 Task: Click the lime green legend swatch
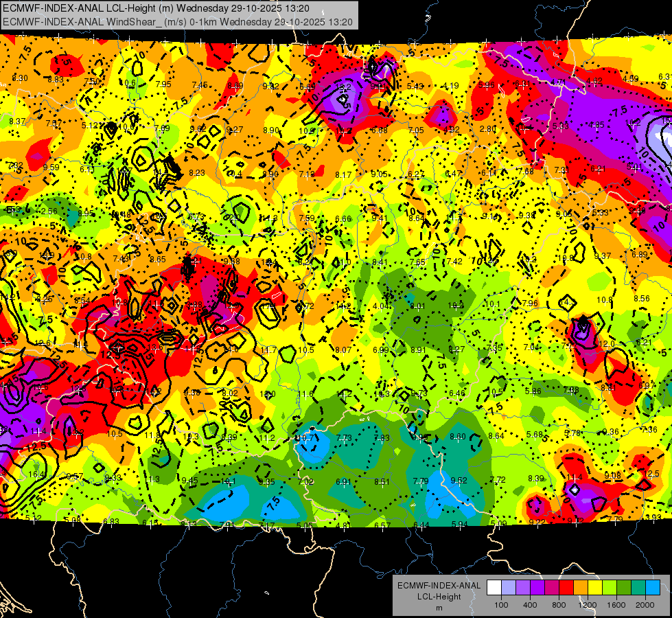click(x=610, y=588)
